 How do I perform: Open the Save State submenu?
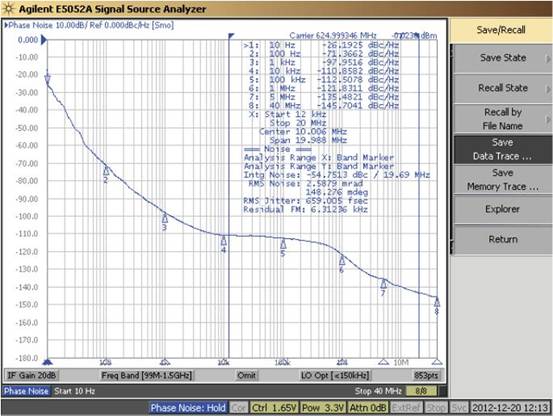click(502, 58)
